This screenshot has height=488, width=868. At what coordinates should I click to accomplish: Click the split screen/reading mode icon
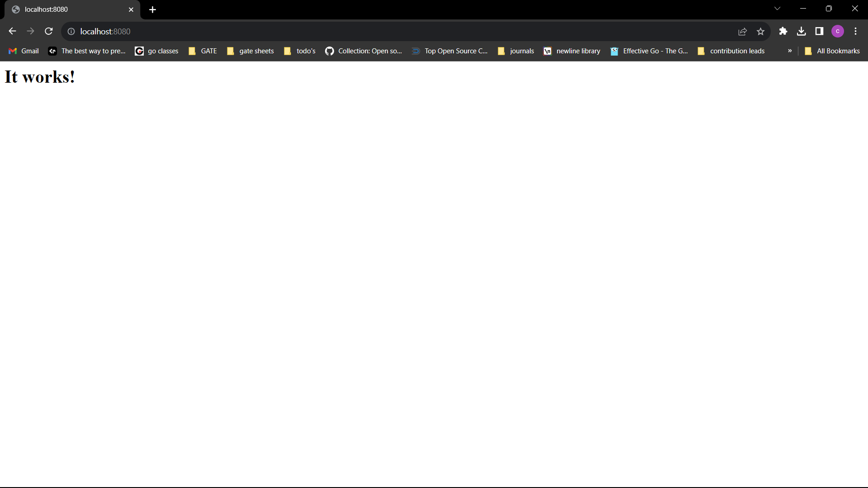click(x=819, y=32)
